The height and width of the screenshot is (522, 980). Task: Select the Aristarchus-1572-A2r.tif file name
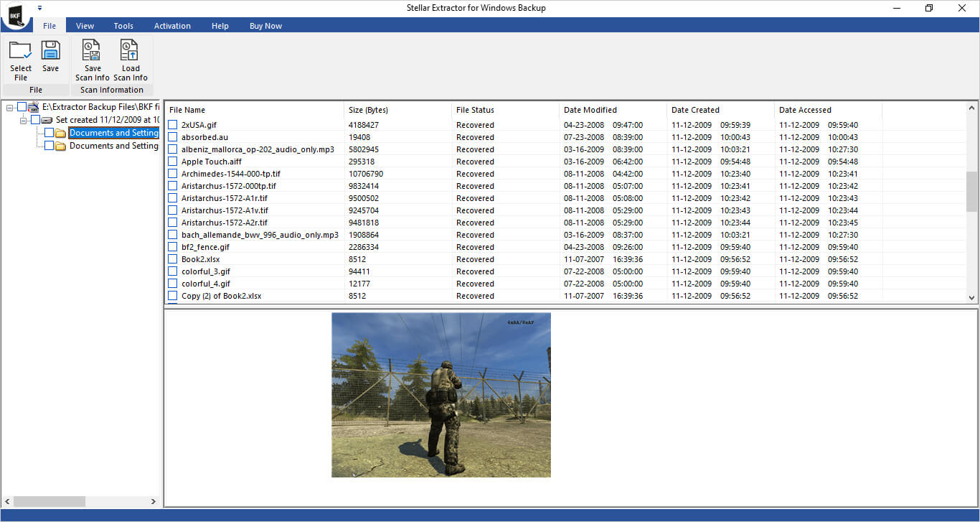225,223
